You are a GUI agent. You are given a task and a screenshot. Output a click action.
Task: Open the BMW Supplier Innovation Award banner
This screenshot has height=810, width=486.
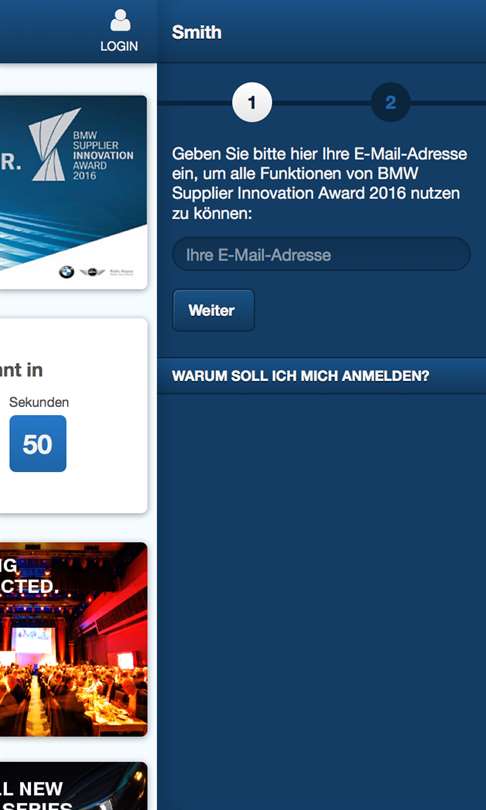pyautogui.click(x=73, y=192)
